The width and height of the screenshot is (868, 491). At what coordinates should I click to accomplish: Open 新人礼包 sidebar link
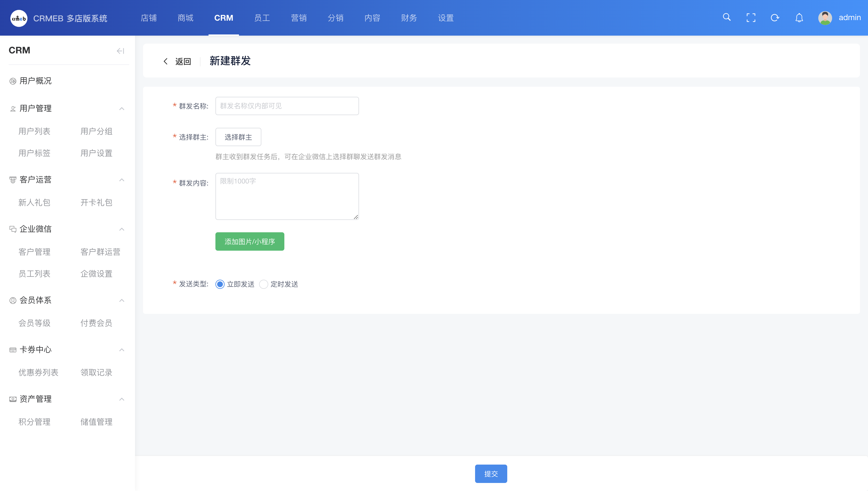coord(34,203)
